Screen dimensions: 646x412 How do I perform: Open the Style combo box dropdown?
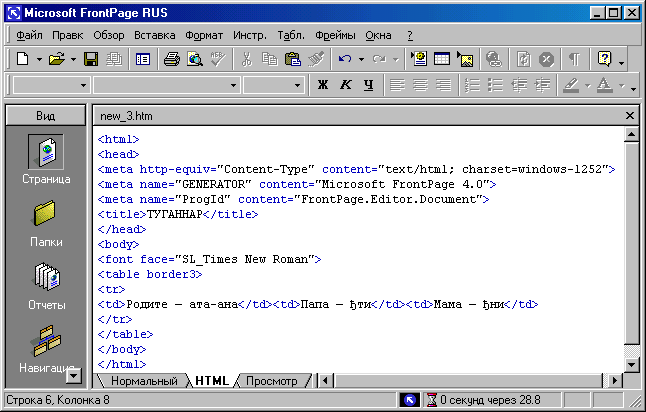83,86
